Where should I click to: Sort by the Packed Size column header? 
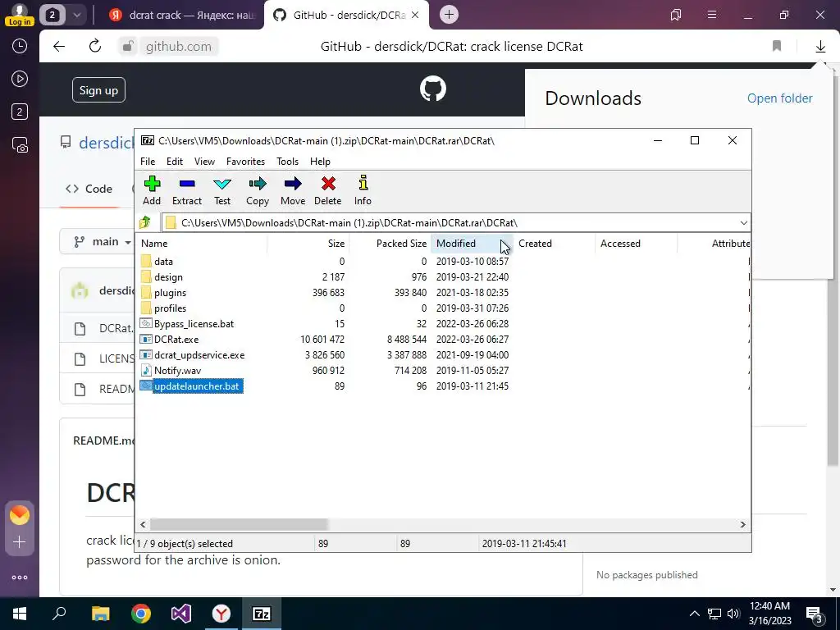390,243
